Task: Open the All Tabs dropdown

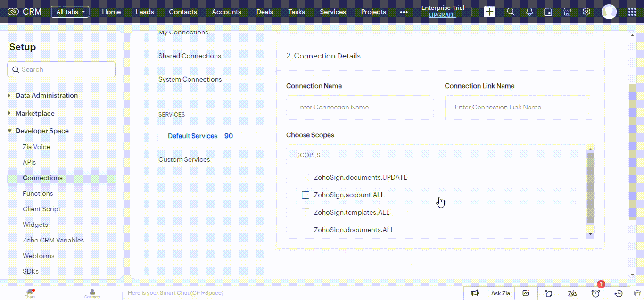Action: tap(70, 11)
